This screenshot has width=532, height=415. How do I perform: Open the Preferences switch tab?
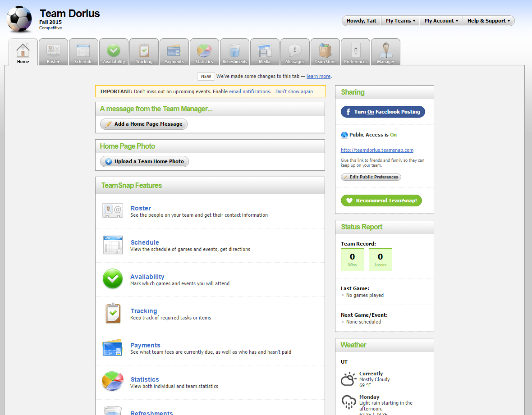[355, 52]
